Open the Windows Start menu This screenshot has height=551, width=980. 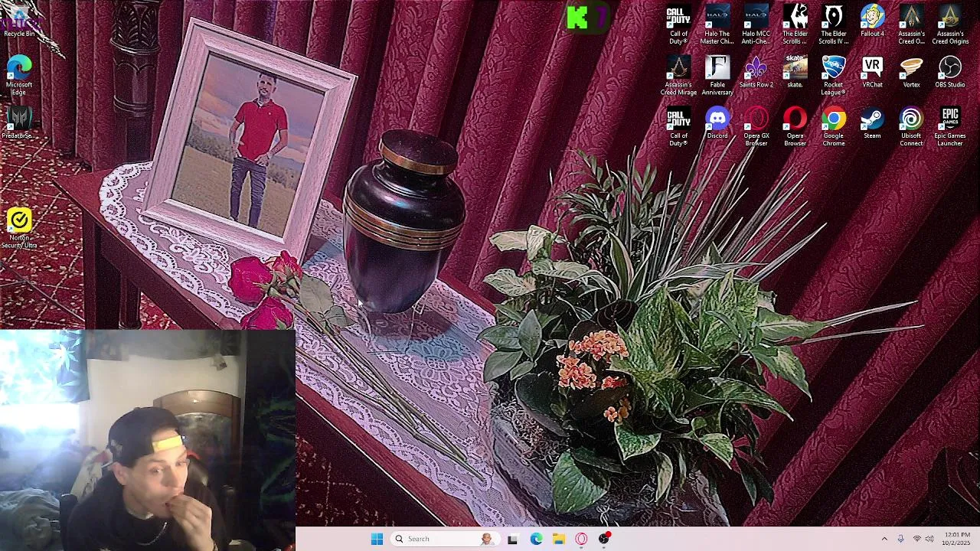(x=377, y=539)
